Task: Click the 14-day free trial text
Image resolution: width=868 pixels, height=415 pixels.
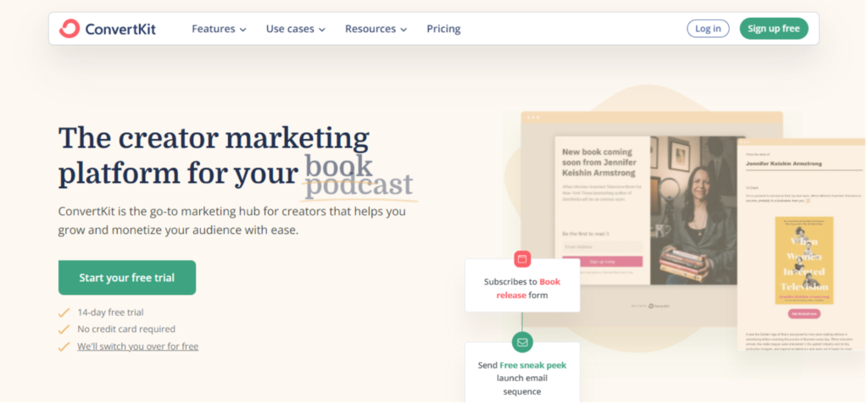Action: click(x=110, y=312)
